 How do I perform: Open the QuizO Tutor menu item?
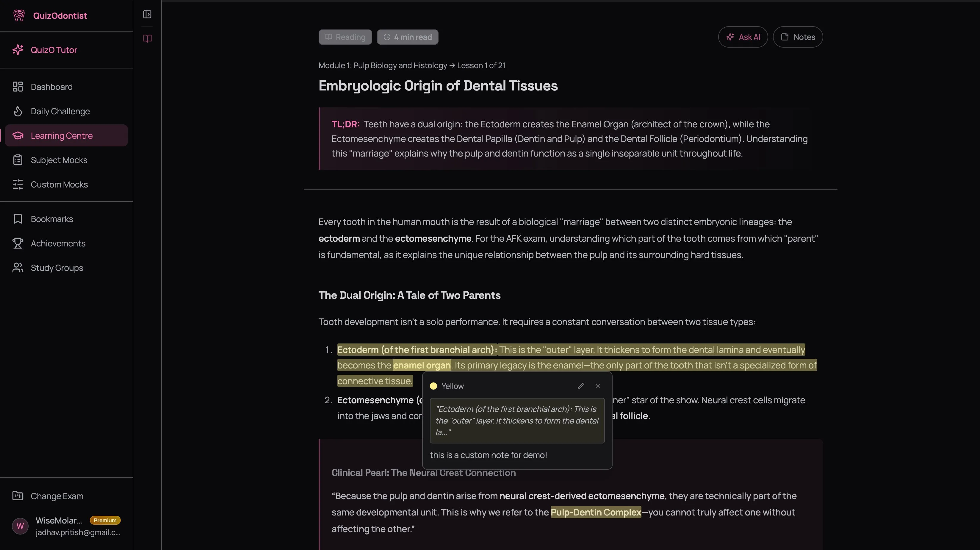[x=54, y=49]
